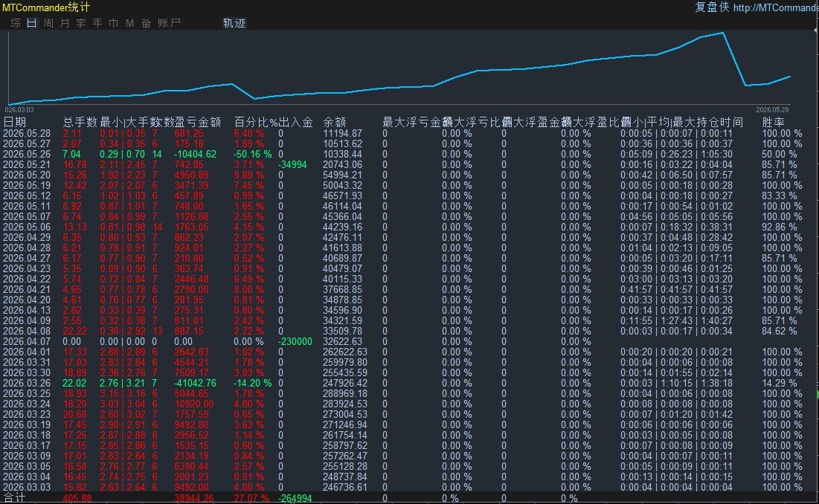Click the 0:41:57 | 0:41:57 | 0:41:57 holding time

click(676, 289)
